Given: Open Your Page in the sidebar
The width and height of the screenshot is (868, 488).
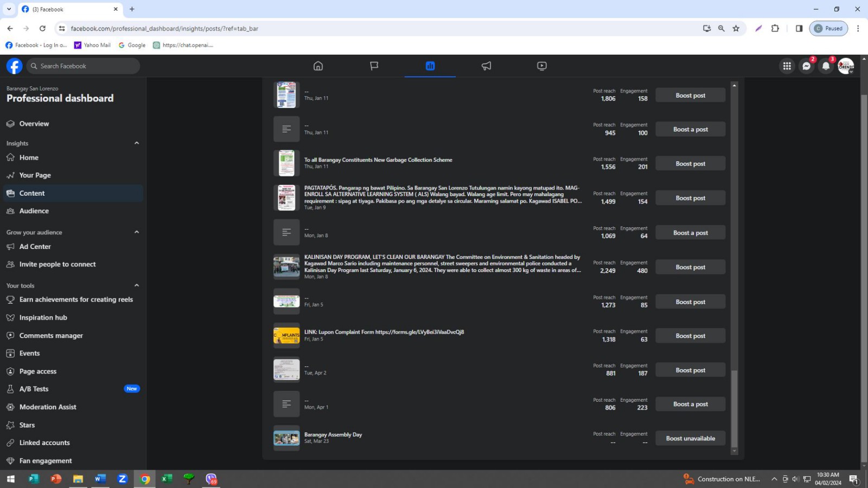Looking at the screenshot, I should 73,175.
